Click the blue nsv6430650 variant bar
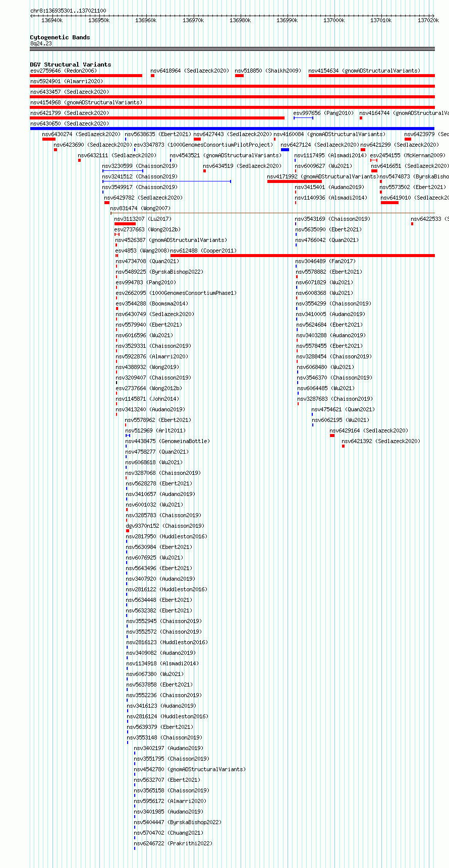This screenshot has height=868, width=449. tap(232, 129)
